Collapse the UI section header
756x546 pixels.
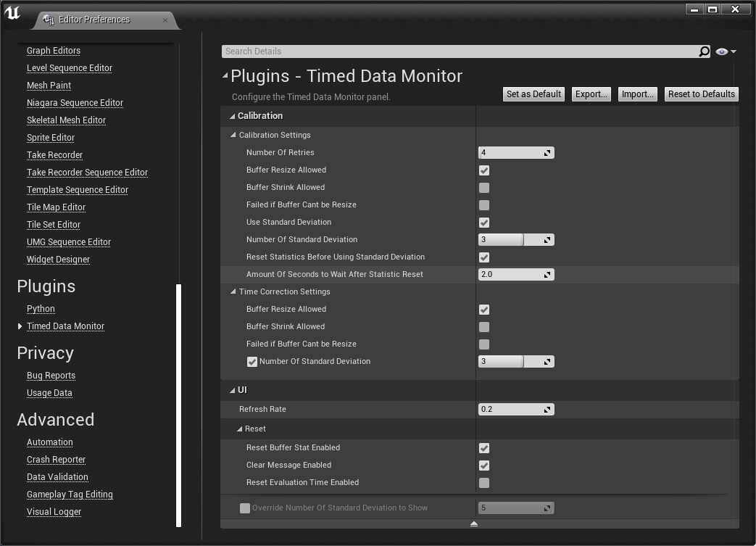click(x=233, y=390)
